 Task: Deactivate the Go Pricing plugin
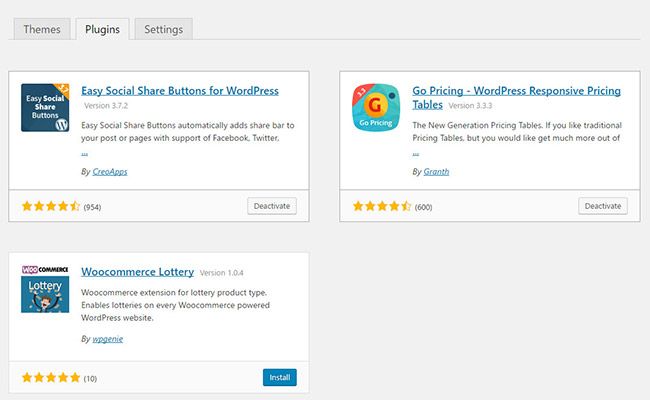point(603,206)
